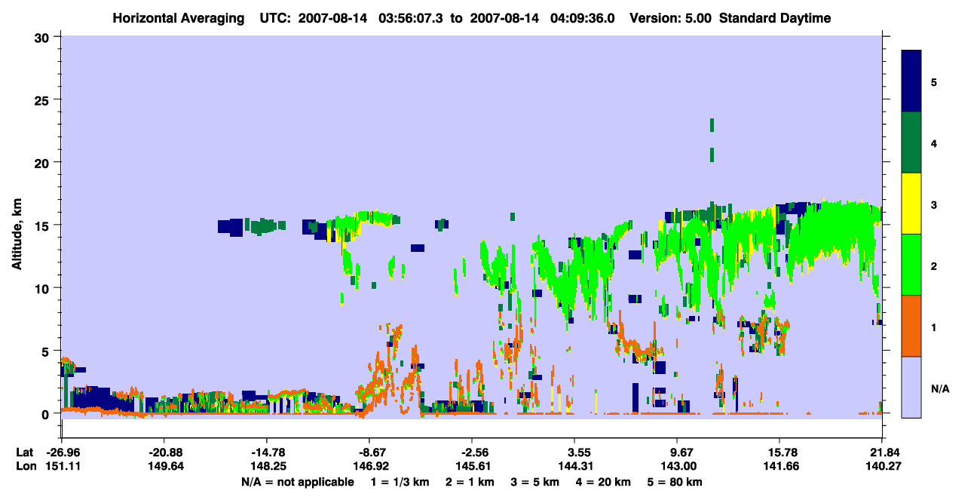
Task: Click the longitude value '144.31'
Action: click(574, 466)
